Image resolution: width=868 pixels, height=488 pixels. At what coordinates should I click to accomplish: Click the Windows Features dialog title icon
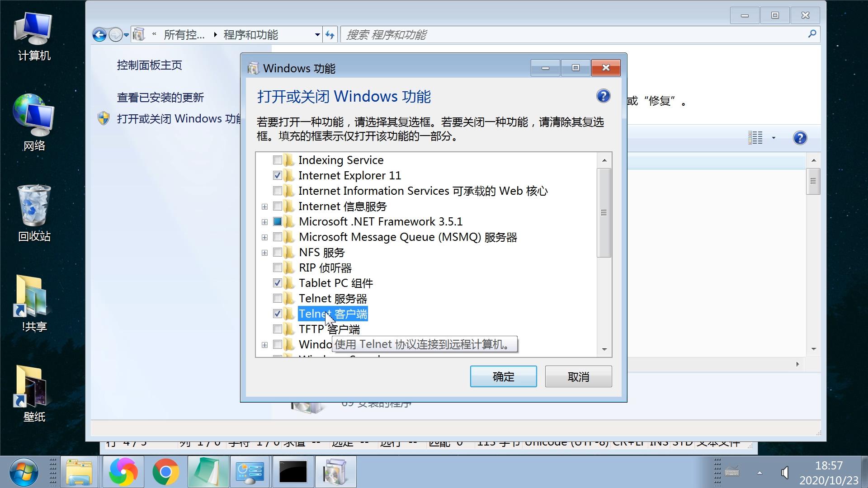coord(254,68)
